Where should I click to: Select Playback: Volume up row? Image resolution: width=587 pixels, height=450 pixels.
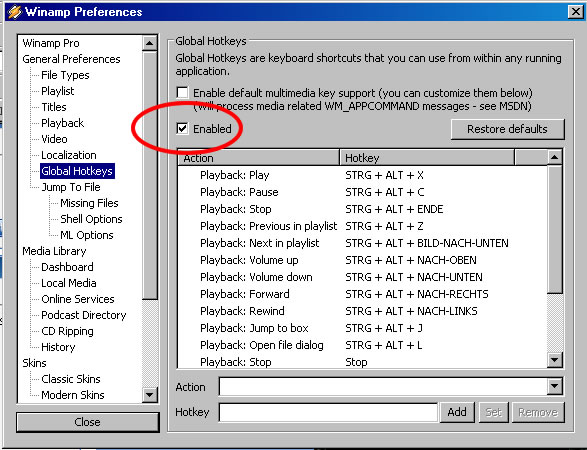click(362, 260)
